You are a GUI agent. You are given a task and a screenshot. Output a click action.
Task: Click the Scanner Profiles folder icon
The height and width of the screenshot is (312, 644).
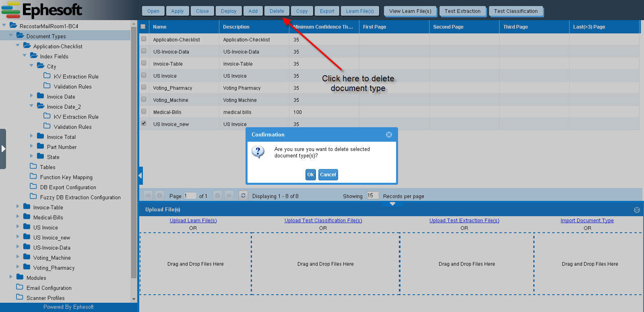click(x=20, y=298)
